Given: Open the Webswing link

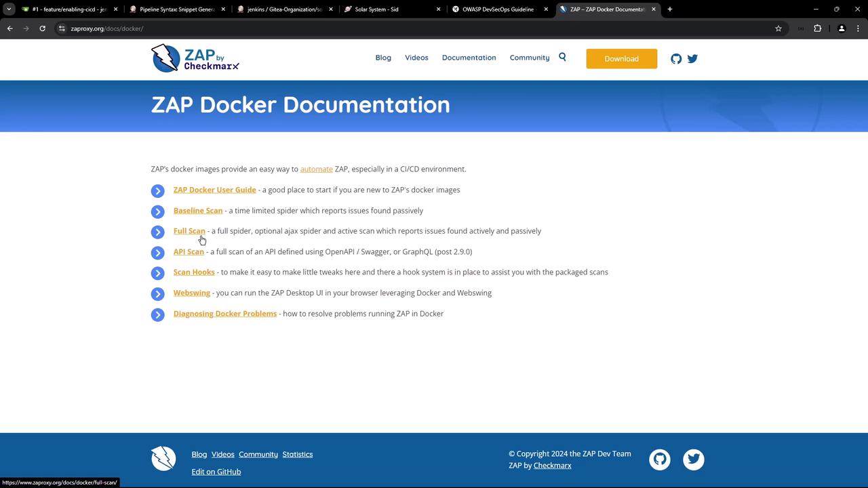Looking at the screenshot, I should [x=192, y=293].
